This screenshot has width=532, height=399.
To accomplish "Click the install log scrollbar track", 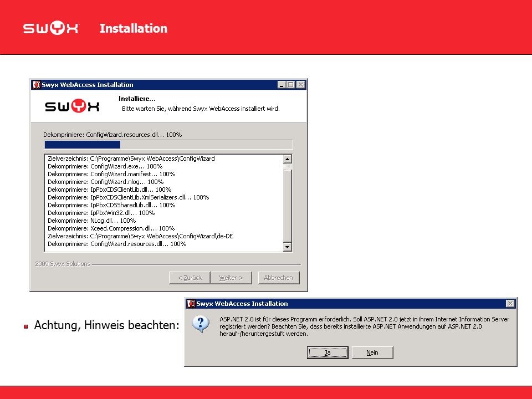I will click(288, 203).
